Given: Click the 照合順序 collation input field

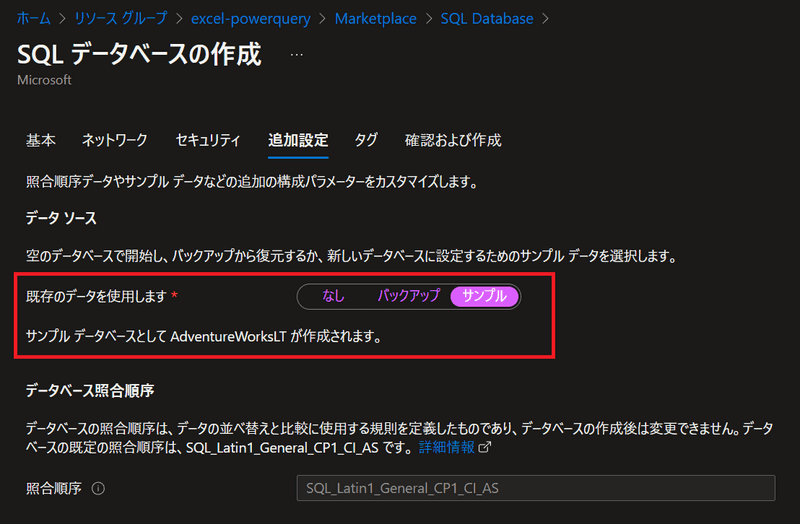Looking at the screenshot, I should [x=536, y=488].
